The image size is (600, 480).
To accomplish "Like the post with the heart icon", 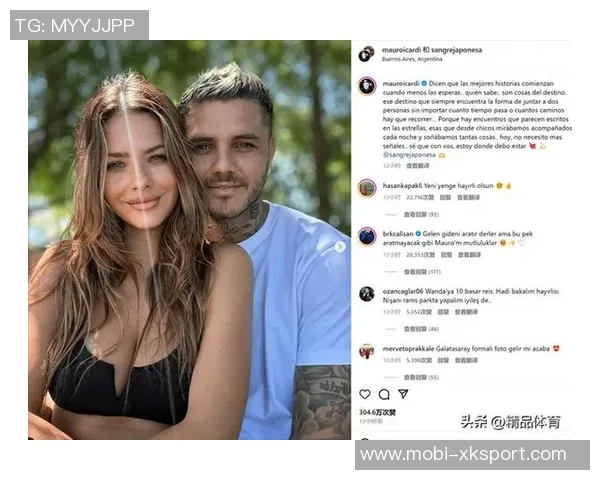I will click(365, 394).
